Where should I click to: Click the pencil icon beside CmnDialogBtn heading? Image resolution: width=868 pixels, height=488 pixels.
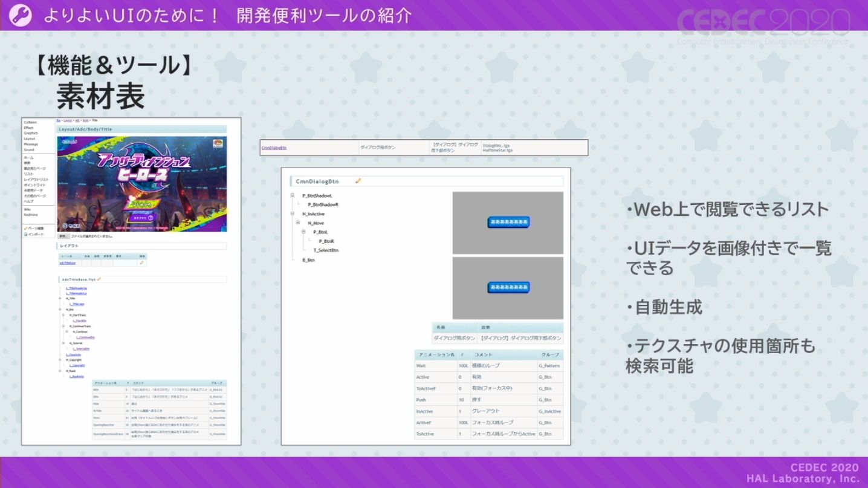358,181
